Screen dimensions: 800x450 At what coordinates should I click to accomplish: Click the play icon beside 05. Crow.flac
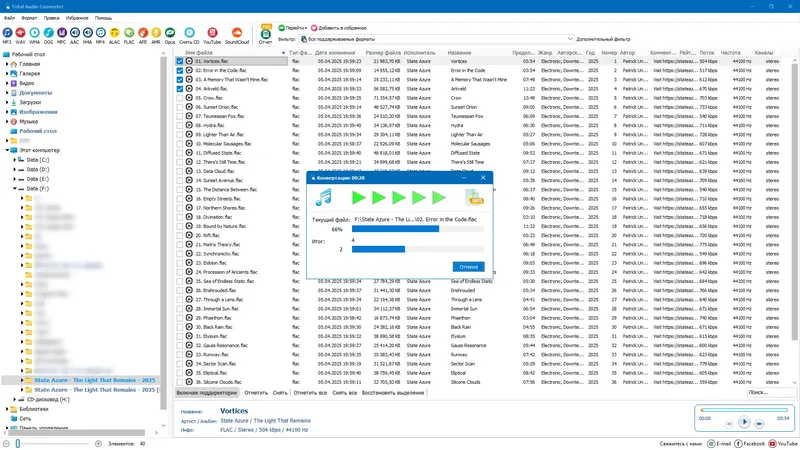189,98
